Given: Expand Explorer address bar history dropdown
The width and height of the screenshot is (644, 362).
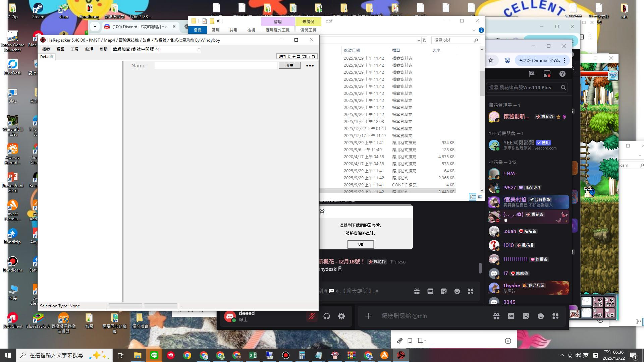Looking at the screenshot, I should pos(419,40).
